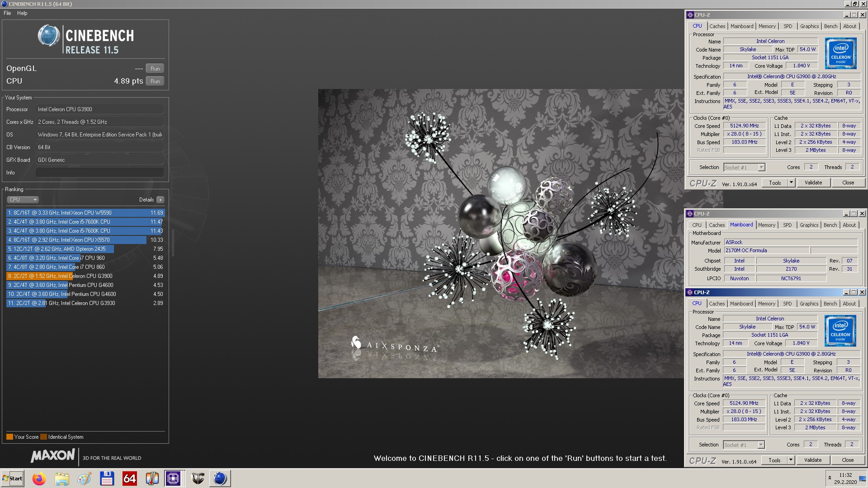Select ranking row 9 Pentium G4600 4.53
This screenshot has height=488, width=868.
point(85,285)
